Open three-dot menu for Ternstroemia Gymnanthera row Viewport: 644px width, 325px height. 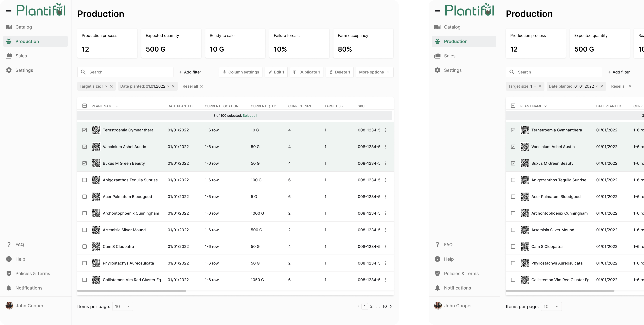coord(385,130)
